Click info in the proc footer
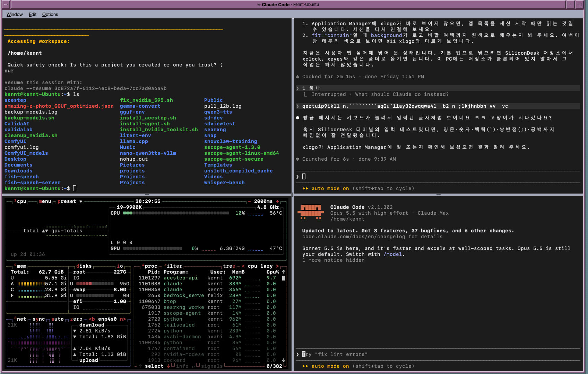Image resolution: width=588 pixels, height=374 pixels. (182, 366)
